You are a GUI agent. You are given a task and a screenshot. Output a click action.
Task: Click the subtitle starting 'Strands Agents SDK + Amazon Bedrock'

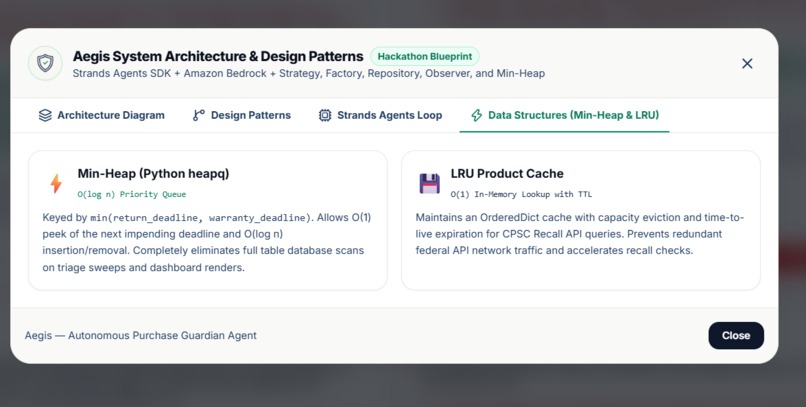(x=308, y=73)
